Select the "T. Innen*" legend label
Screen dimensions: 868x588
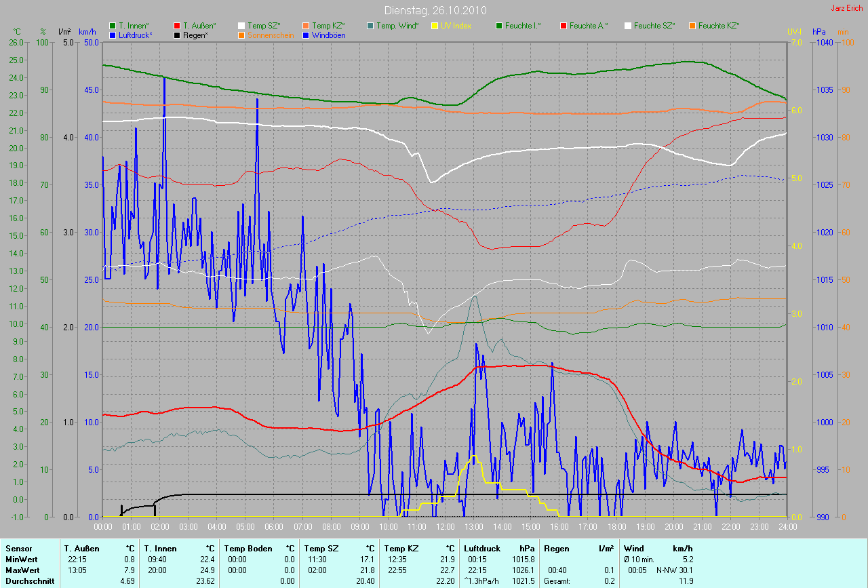pos(134,26)
